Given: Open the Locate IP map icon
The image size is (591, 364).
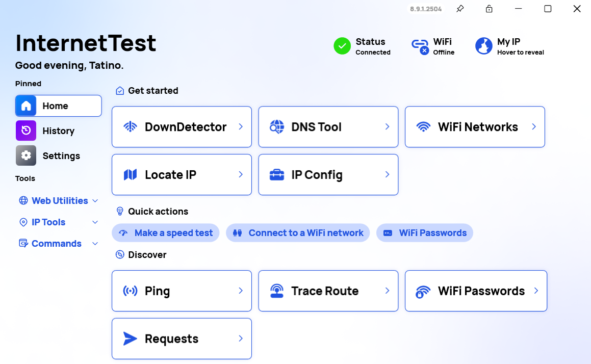Looking at the screenshot, I should click(x=131, y=175).
